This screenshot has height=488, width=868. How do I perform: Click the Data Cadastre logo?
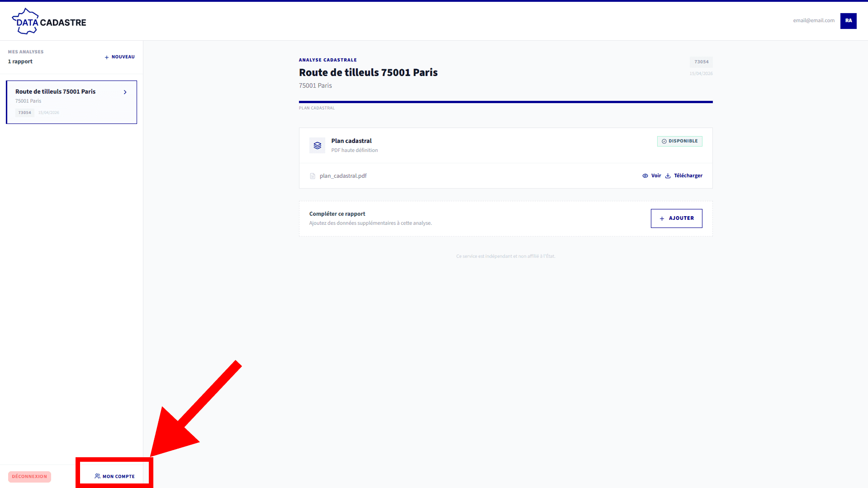tap(49, 21)
